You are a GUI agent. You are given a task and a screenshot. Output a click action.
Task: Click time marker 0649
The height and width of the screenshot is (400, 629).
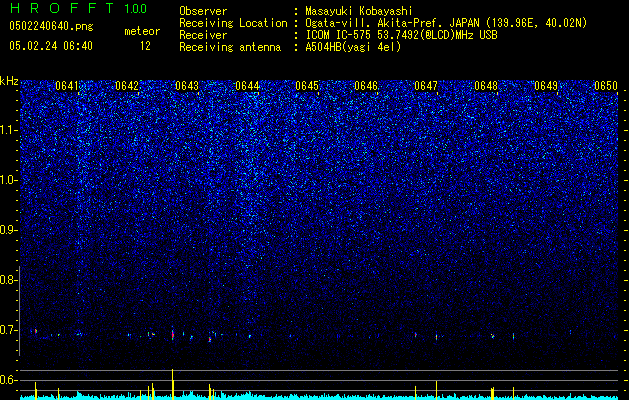546,86
